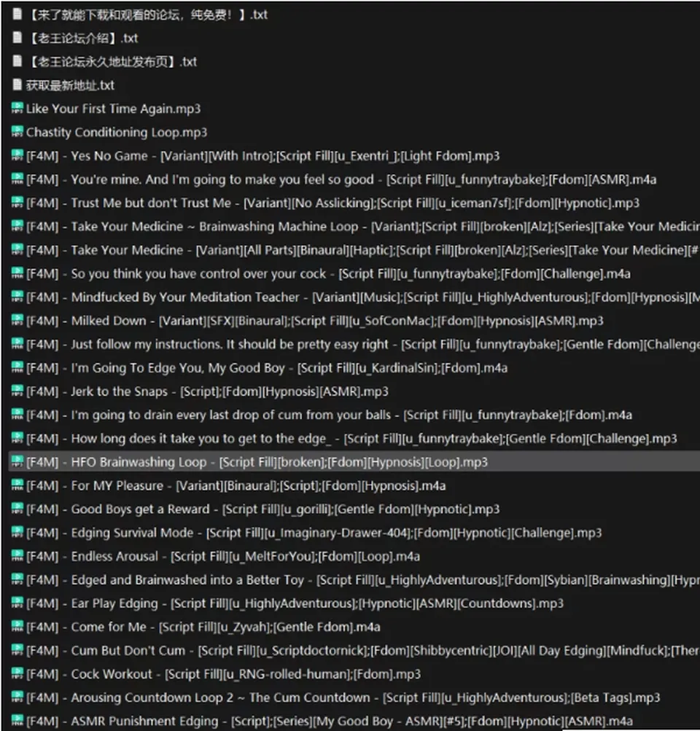The image size is (700, 731).
Task: Select the audio icon beside Come for Me
Action: [17, 627]
